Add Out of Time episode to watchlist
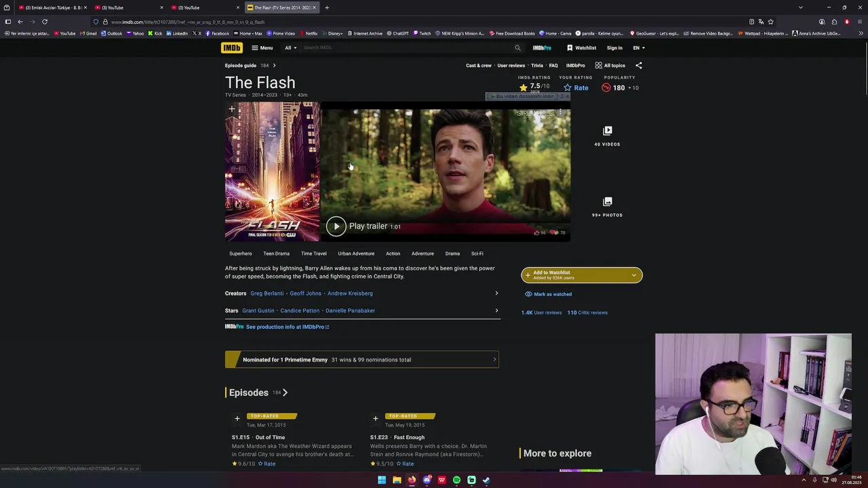The image size is (868, 488). tap(237, 418)
